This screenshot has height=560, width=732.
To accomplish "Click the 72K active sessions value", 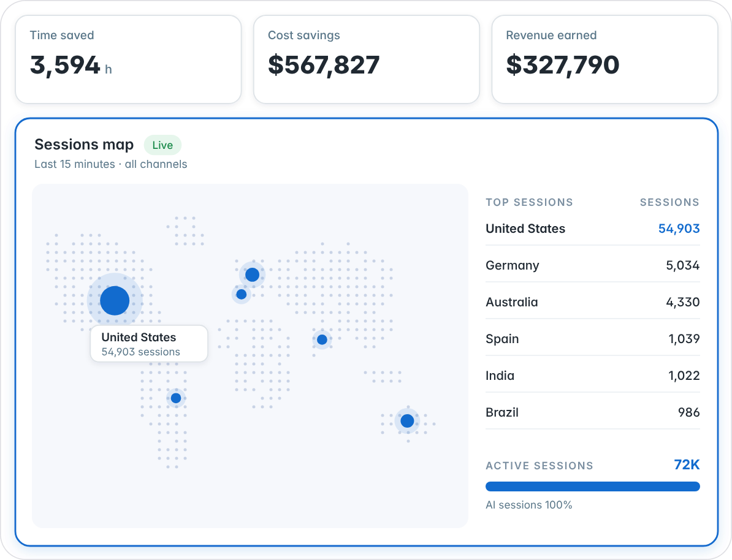I will [x=687, y=465].
